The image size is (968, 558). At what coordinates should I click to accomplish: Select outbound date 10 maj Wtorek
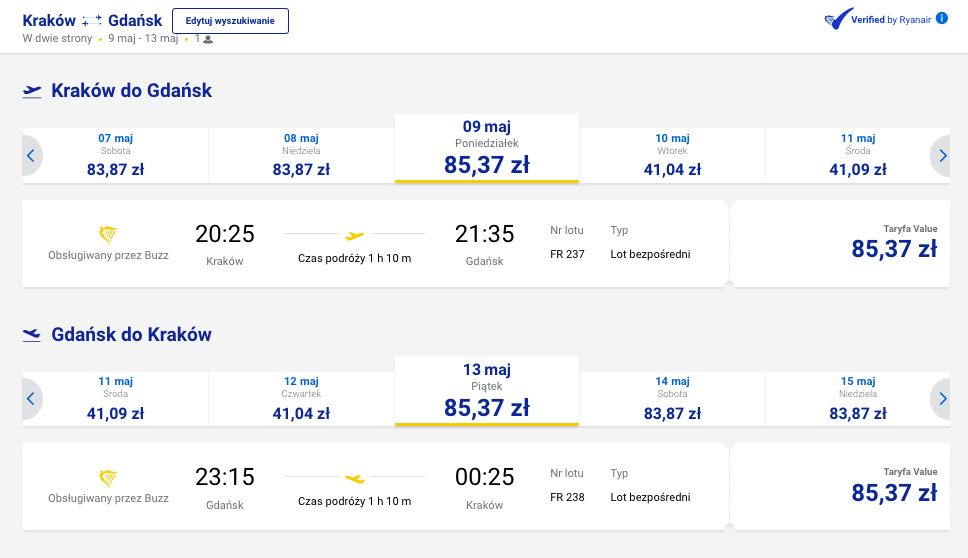point(672,156)
